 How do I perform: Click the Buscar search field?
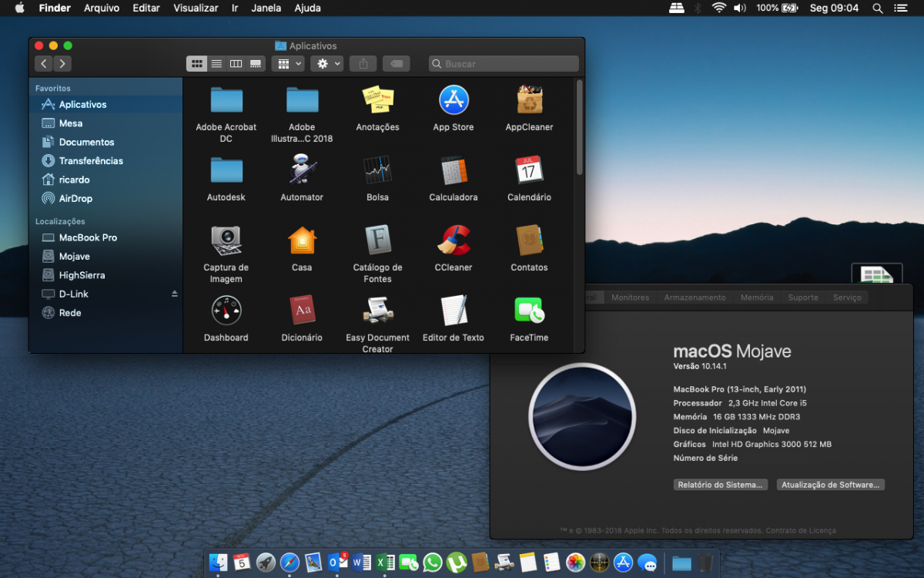click(x=504, y=64)
